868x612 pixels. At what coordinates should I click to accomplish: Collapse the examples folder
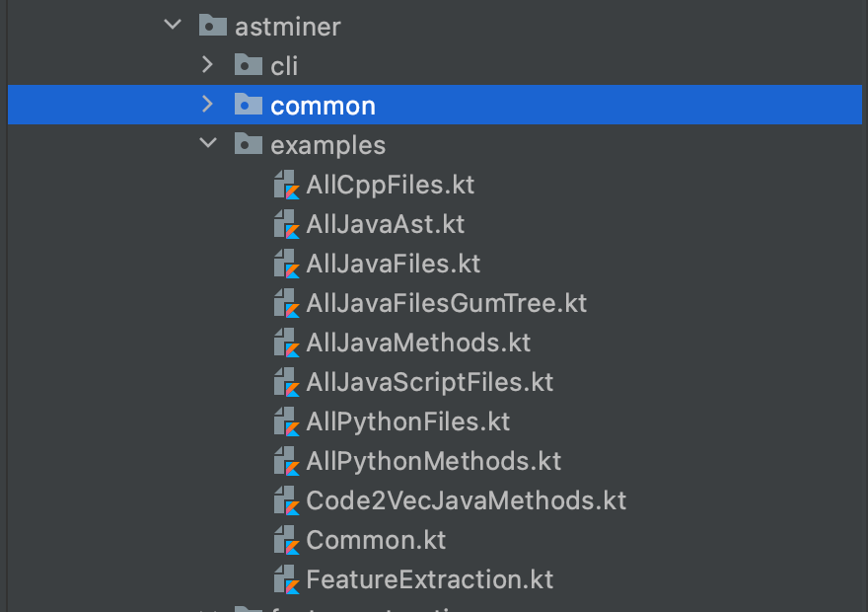(x=208, y=143)
